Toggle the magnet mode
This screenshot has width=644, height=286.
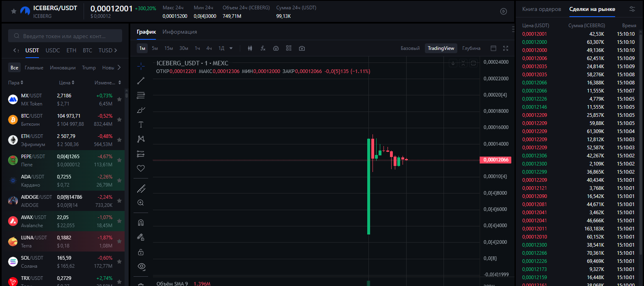(x=141, y=223)
